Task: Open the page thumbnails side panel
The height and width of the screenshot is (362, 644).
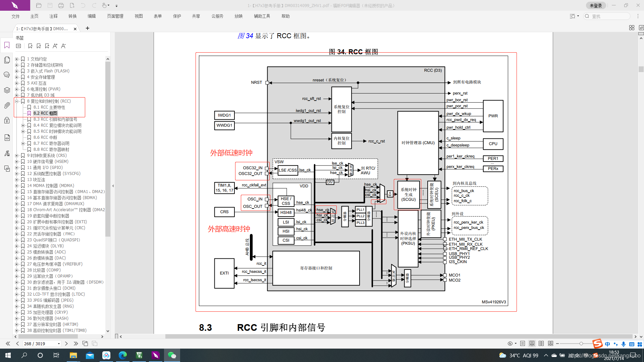Action: pos(7,60)
